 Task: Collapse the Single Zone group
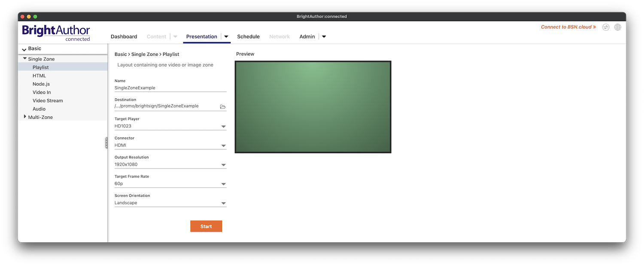coord(25,59)
